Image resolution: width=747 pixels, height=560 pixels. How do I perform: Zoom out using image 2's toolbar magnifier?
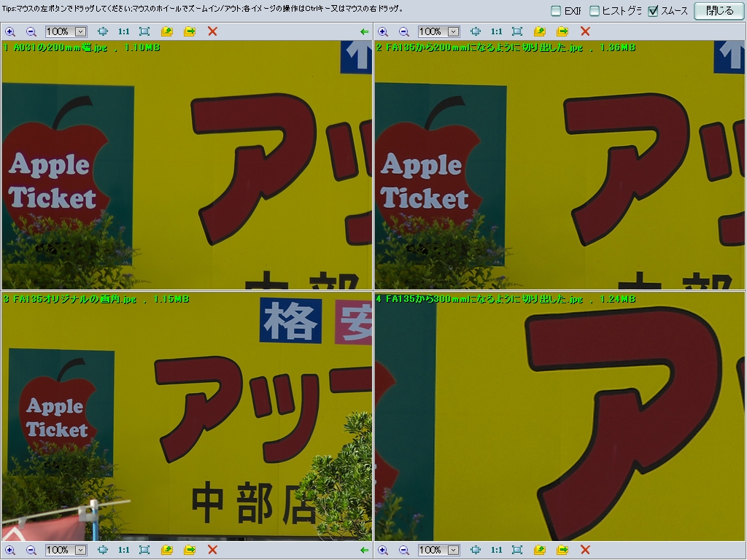pyautogui.click(x=403, y=31)
